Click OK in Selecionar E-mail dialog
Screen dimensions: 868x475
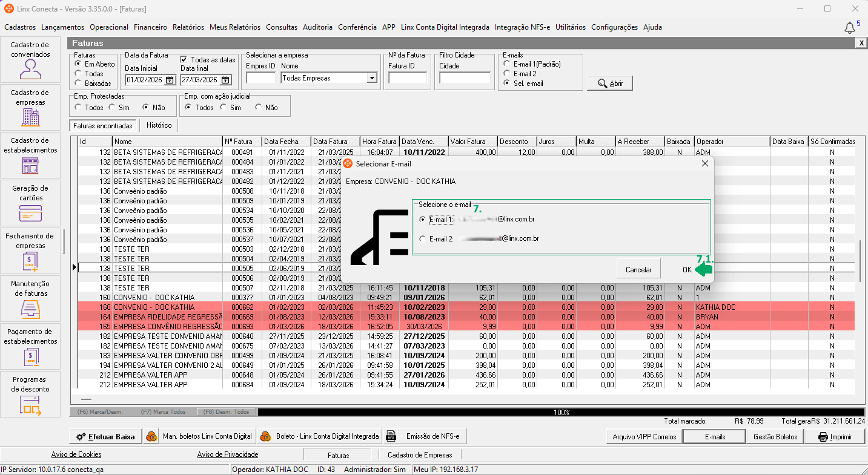pyautogui.click(x=686, y=270)
